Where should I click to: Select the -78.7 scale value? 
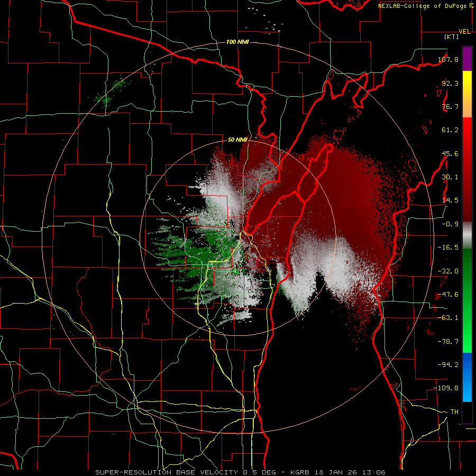(448, 342)
